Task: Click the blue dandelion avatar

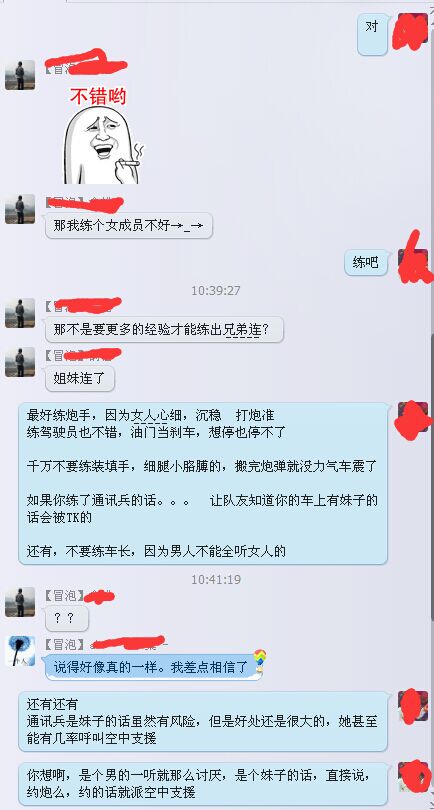Action: [x=20, y=651]
